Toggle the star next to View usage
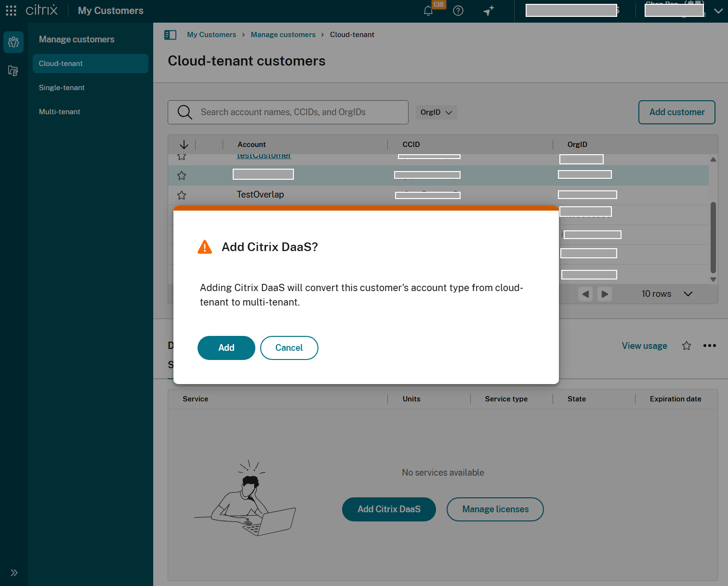This screenshot has width=728, height=586. pos(686,346)
